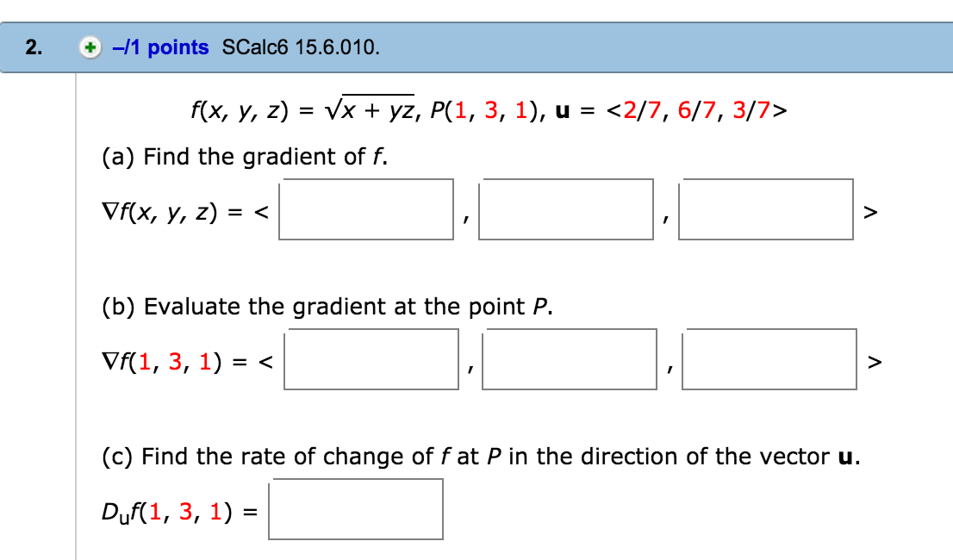Click the third gradient component input box
Viewport: 953px width, 560px height.
pyautogui.click(x=765, y=209)
